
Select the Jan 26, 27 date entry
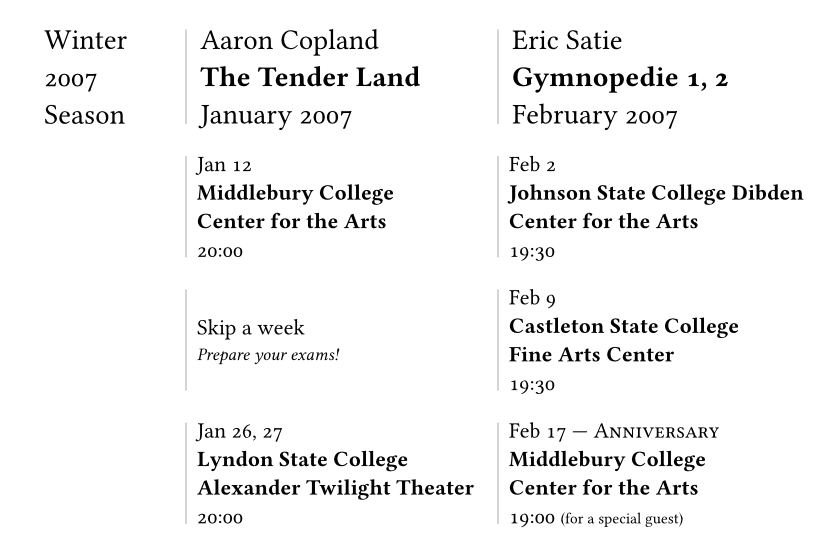click(240, 432)
